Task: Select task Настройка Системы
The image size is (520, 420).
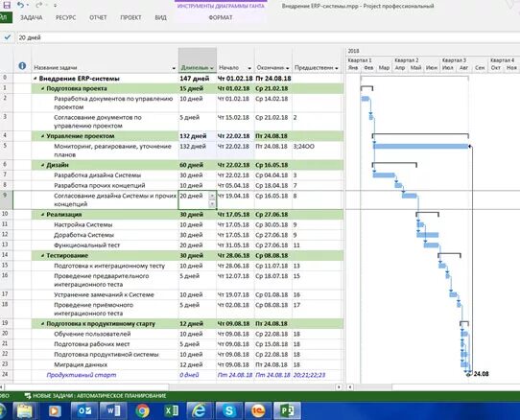Action: click(83, 224)
